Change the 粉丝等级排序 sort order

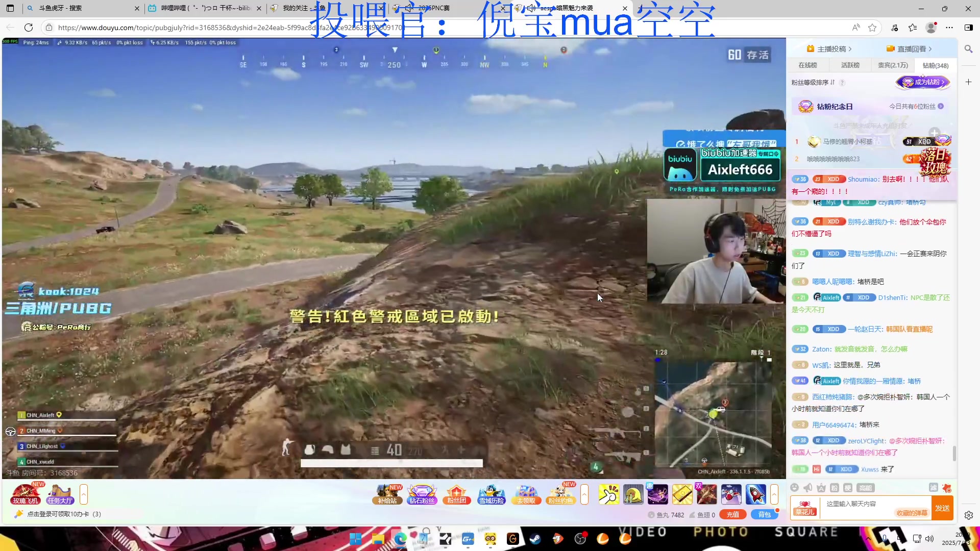[x=813, y=83]
